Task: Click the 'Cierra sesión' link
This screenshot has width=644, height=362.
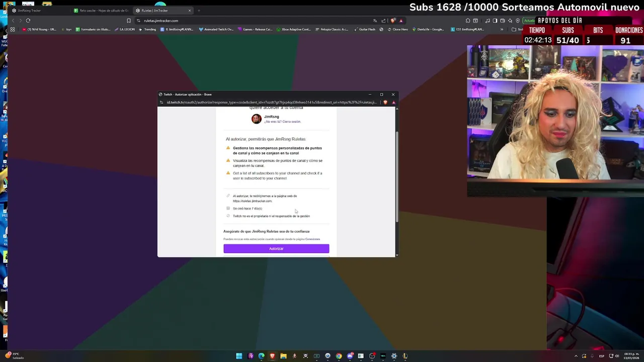Action: [291, 122]
